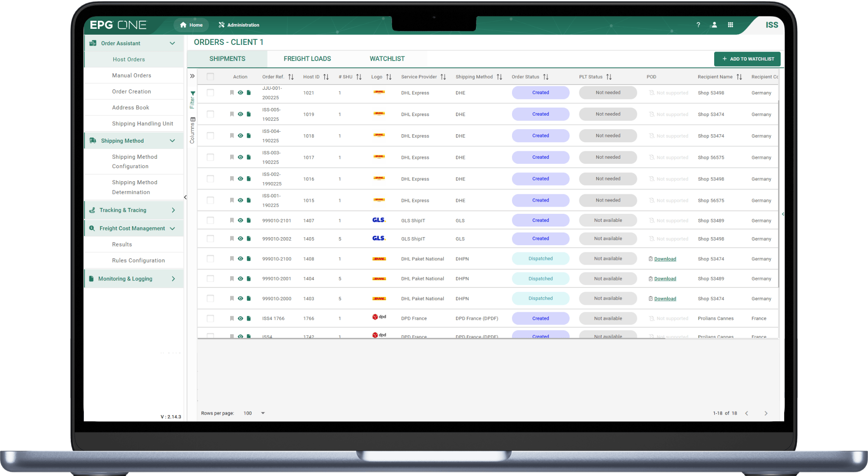
Task: Open the user profile icon
Action: click(x=714, y=25)
